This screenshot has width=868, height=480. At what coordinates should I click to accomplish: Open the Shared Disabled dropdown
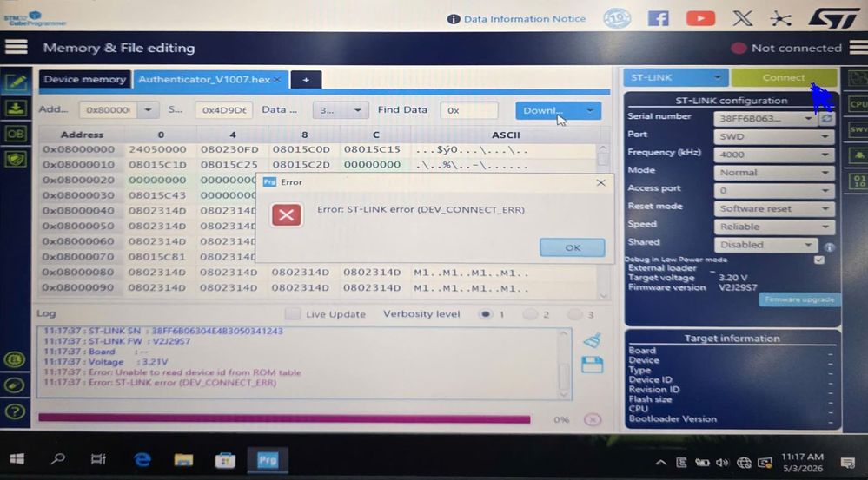[x=765, y=245]
